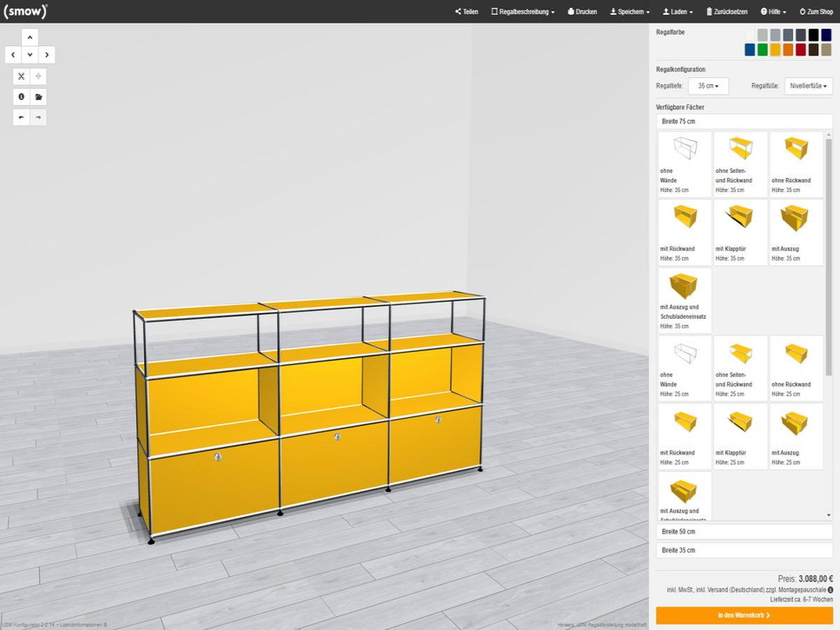The image size is (840, 630).
Task: Share the configuration via Teilen
Action: pos(466,12)
